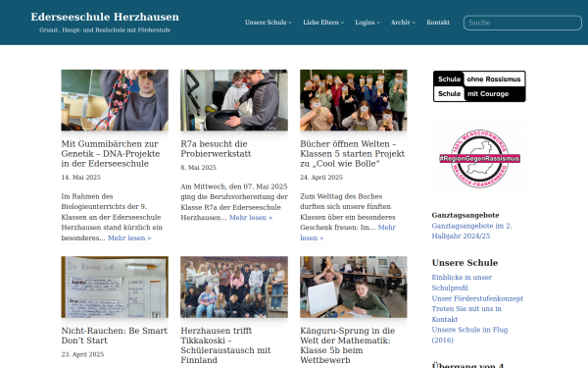Click Mehr lesen under Probierwerkstatt article
Image resolution: width=588 pixels, height=368 pixels.
click(x=251, y=218)
